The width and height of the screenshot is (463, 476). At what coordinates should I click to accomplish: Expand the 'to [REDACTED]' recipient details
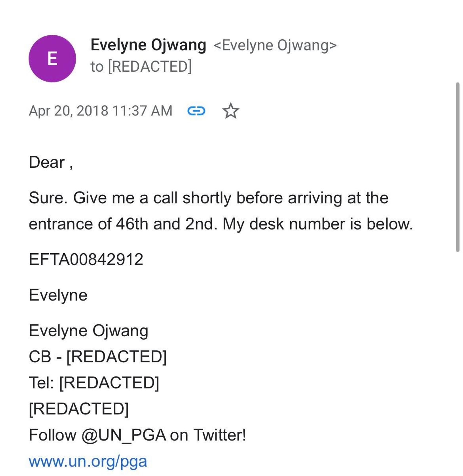(x=141, y=66)
